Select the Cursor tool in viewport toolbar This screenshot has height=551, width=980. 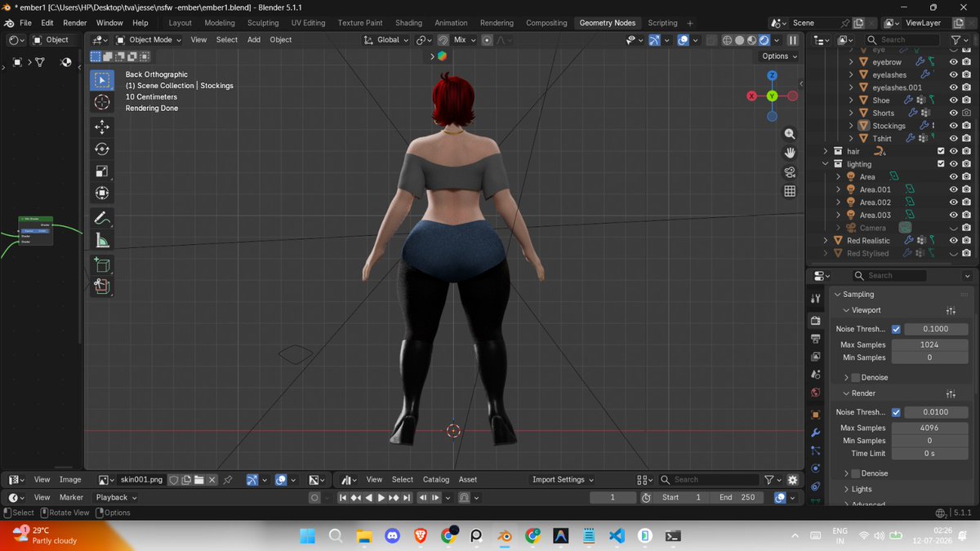pos(102,102)
